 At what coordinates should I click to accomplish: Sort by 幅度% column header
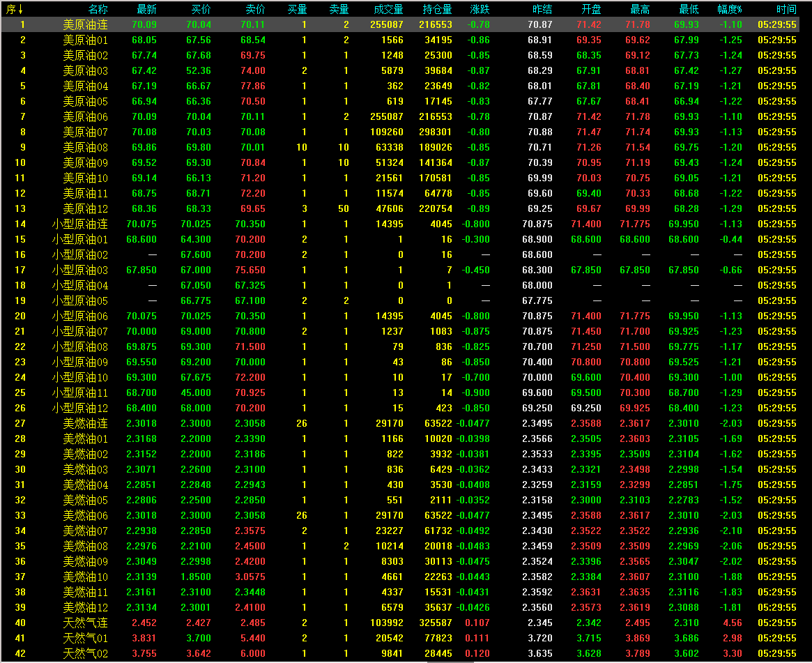[x=730, y=9]
